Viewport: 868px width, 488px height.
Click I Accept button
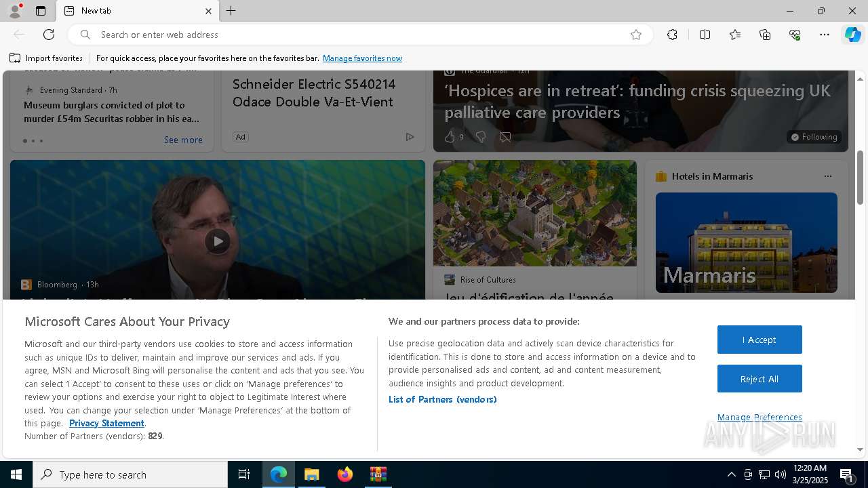(759, 340)
